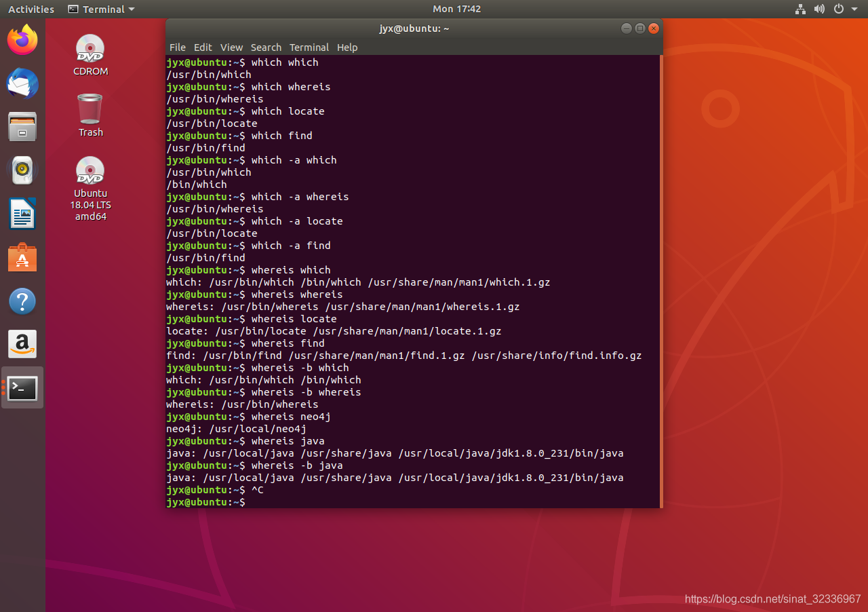Open the Search menu in Terminal
This screenshot has width=868, height=612.
[266, 47]
